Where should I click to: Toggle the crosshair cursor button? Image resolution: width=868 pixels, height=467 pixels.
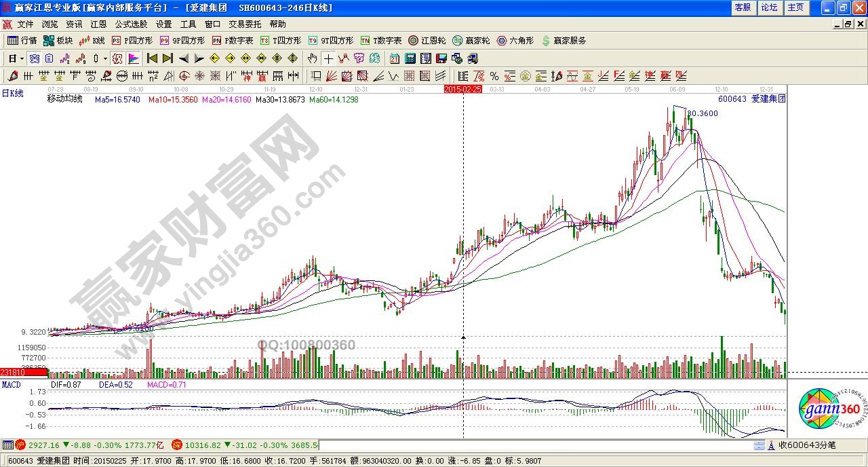click(328, 58)
